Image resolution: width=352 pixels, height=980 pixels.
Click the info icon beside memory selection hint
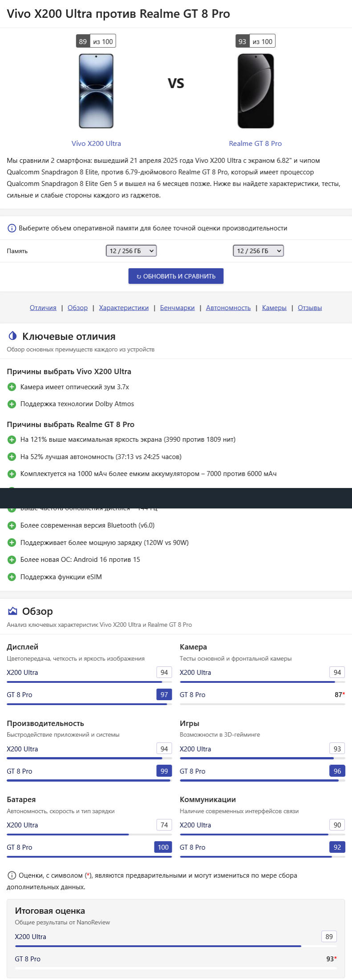pos(12,228)
